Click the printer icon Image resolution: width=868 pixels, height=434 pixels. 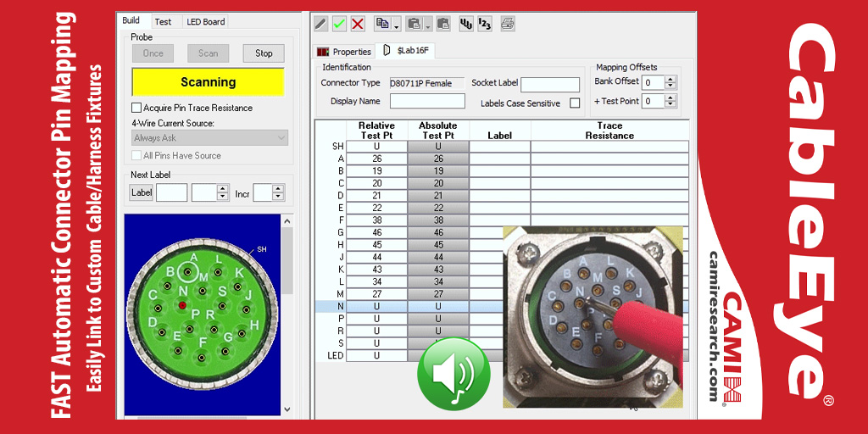tap(508, 24)
